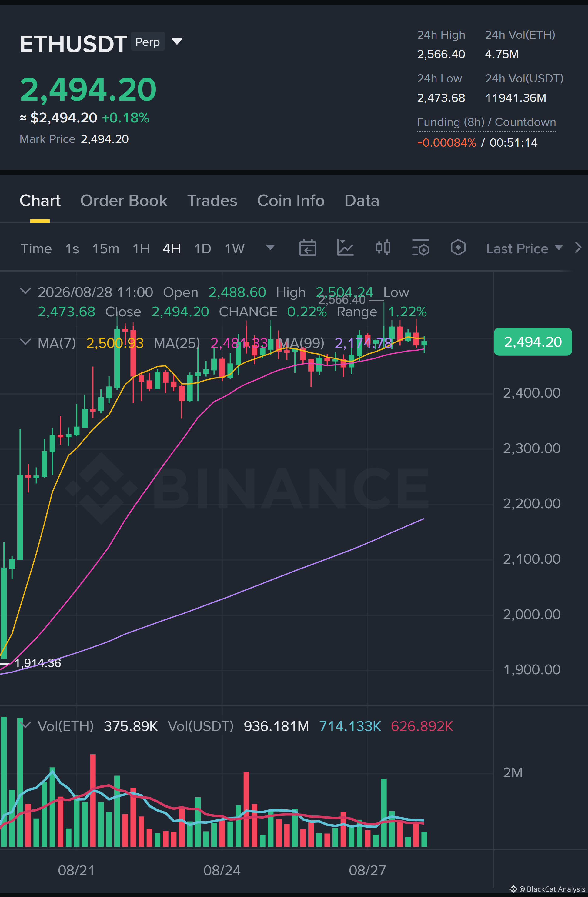
Task: Switch to the Chart tab
Action: tap(40, 201)
